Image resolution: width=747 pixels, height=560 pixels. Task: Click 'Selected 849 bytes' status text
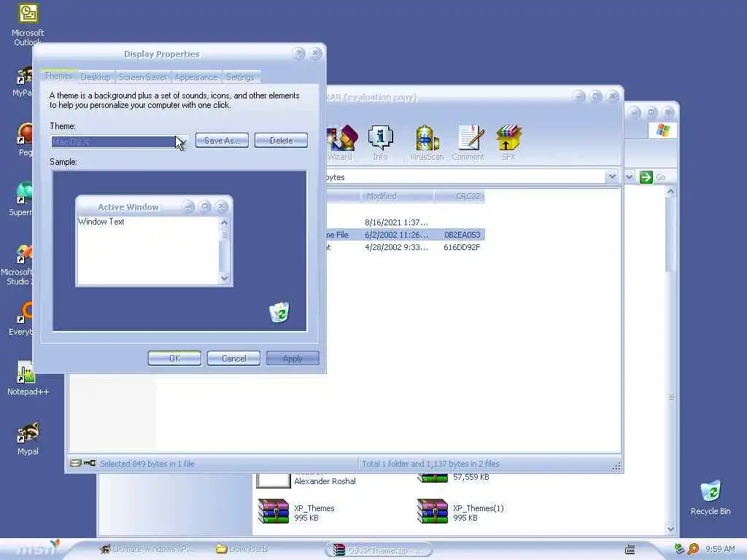click(x=147, y=463)
